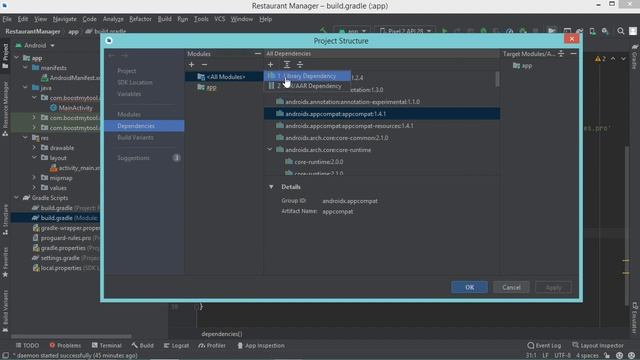Open Android project view dropdown
The height and width of the screenshot is (360, 640).
point(35,45)
